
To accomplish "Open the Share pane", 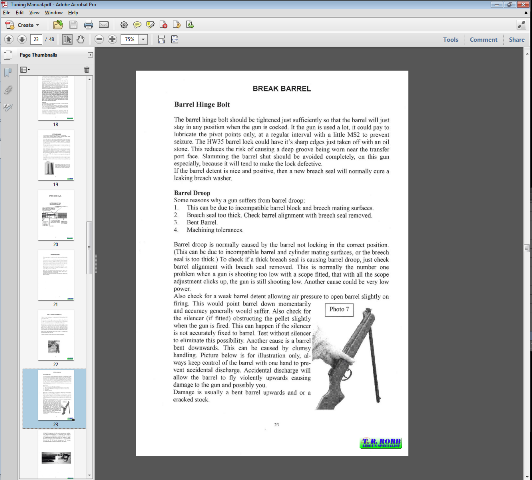I will click(516, 40).
